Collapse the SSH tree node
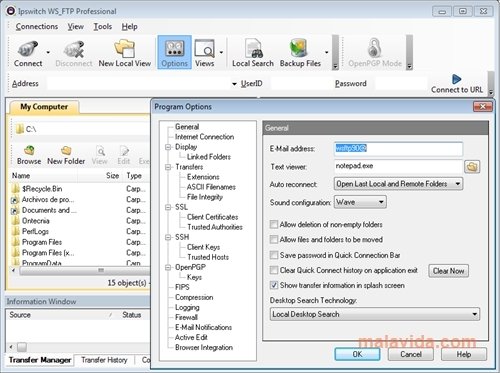500x373 pixels. pyautogui.click(x=168, y=237)
